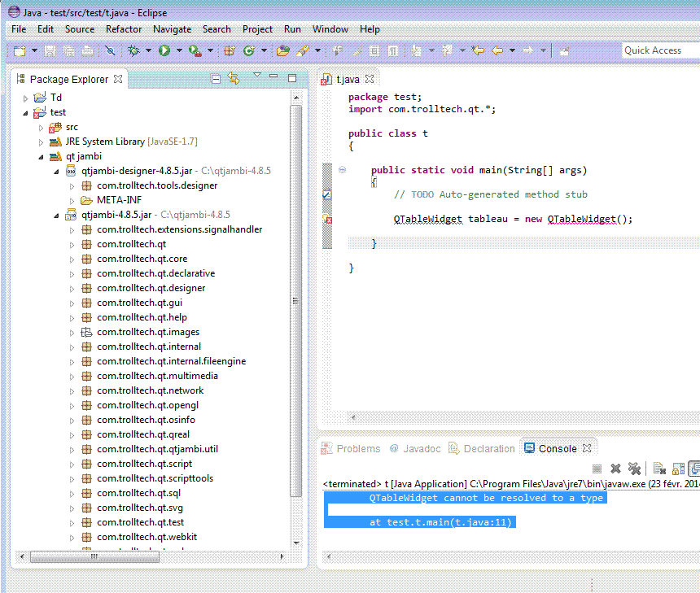Click Next Annotation toolbar icon
Screen dimensions: 700x593
[x=416, y=51]
